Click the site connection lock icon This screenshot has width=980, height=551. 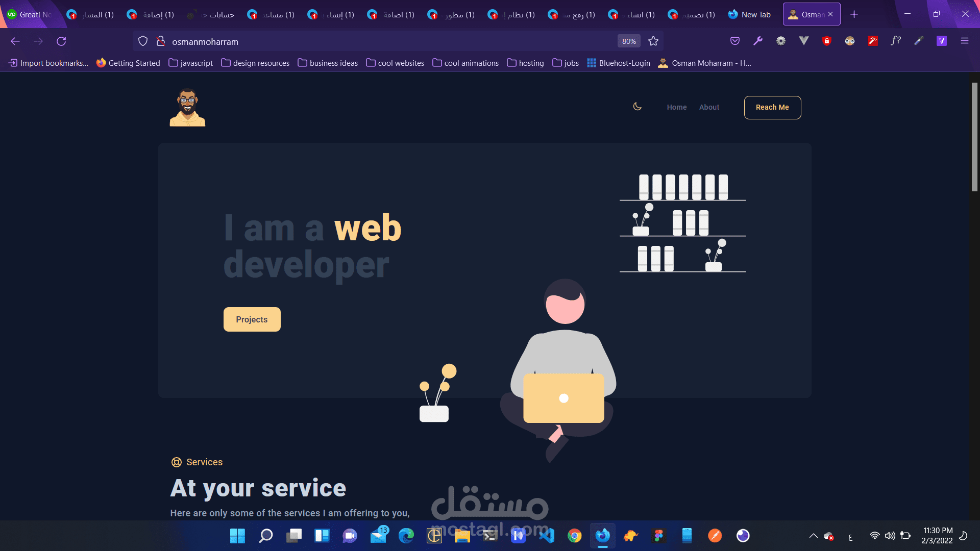coord(161,41)
